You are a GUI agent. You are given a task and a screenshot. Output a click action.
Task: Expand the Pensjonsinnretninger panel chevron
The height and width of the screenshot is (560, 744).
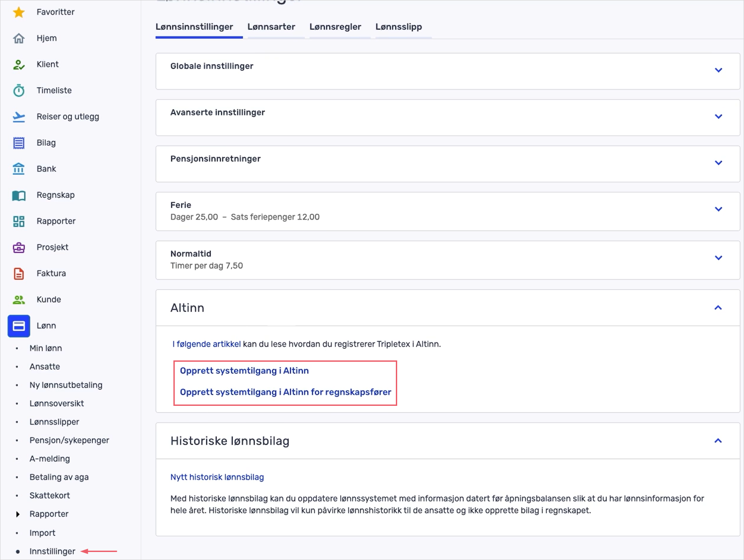pos(718,163)
